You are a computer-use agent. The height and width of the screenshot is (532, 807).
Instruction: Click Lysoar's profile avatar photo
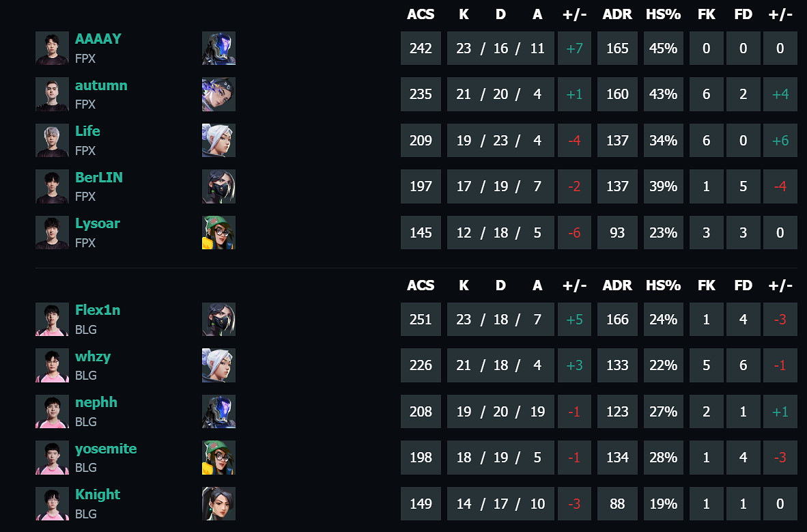[x=52, y=232]
